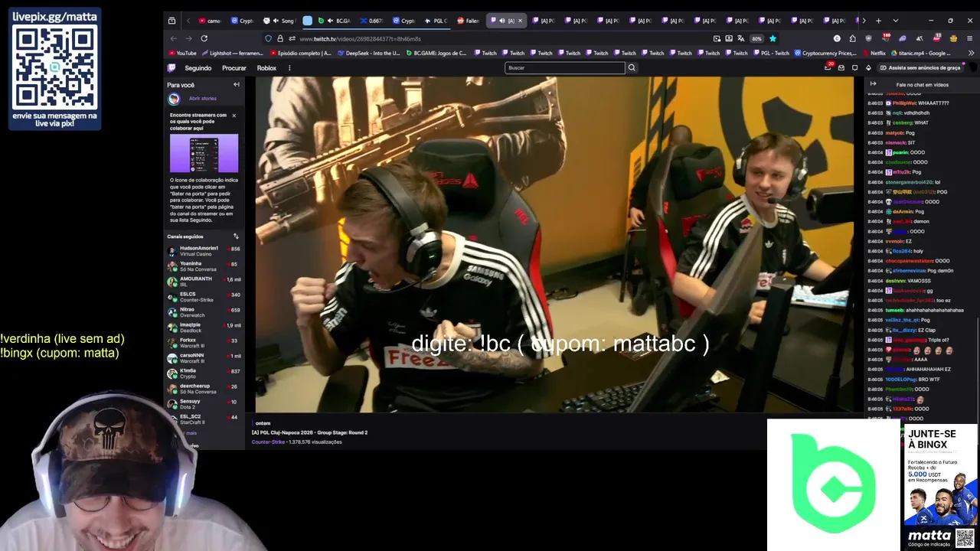Open HudsonAmorim1 channel in sidebar
Viewport: 980px width, 551px height.
[204, 251]
